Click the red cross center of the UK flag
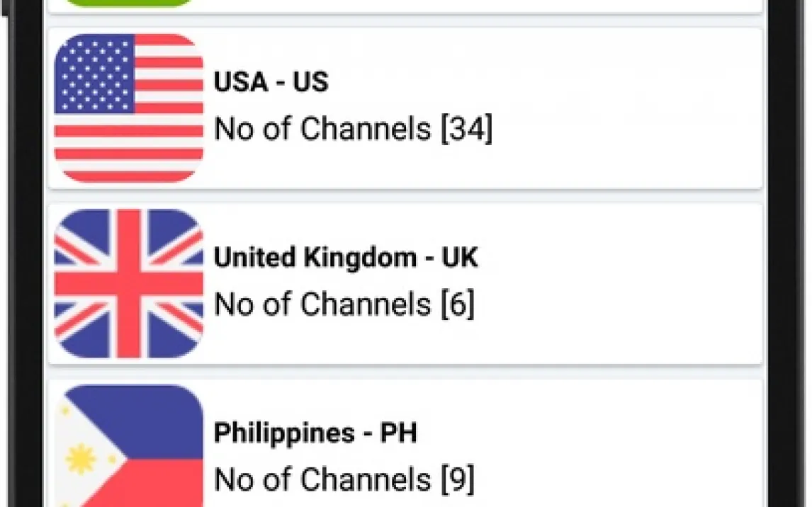Image resolution: width=812 pixels, height=507 pixels. 128,283
